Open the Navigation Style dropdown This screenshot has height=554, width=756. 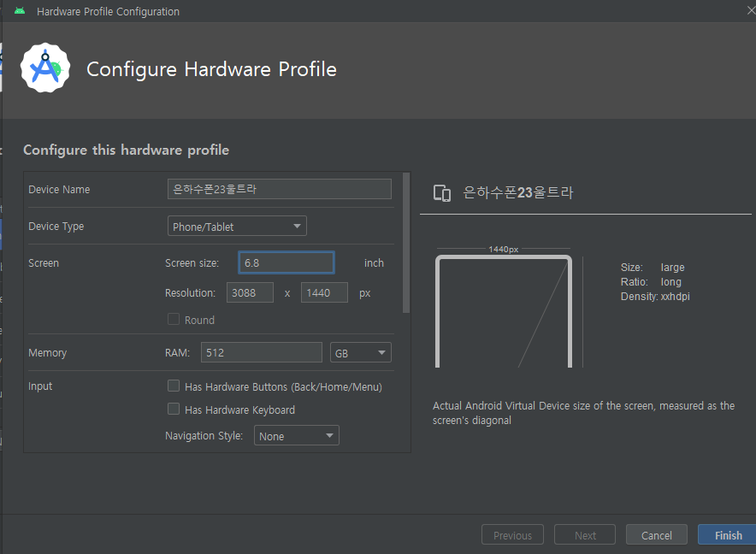pos(297,435)
